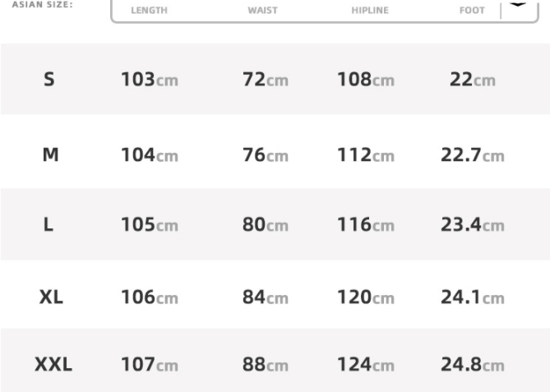The width and height of the screenshot is (550, 392).
Task: Select the LENGTH column header
Action: [x=149, y=11]
